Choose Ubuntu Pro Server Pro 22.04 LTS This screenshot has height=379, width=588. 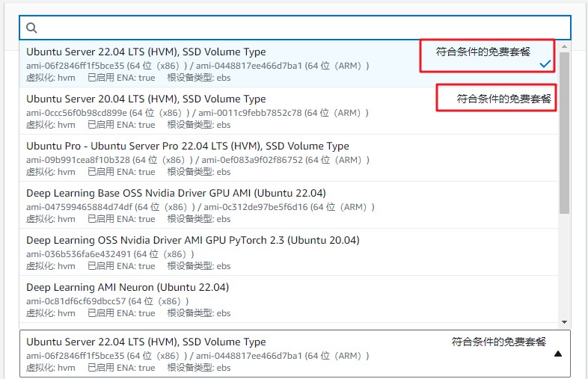(x=289, y=158)
